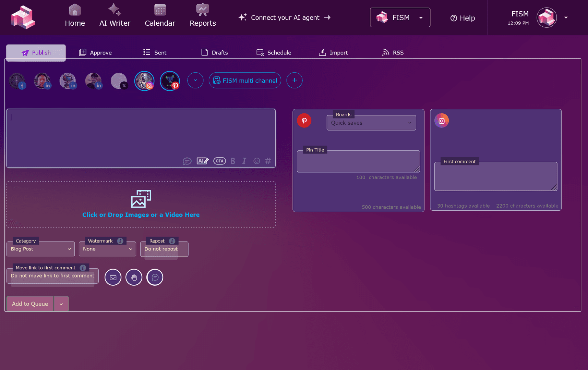Show info for Watermark option

[120, 241]
